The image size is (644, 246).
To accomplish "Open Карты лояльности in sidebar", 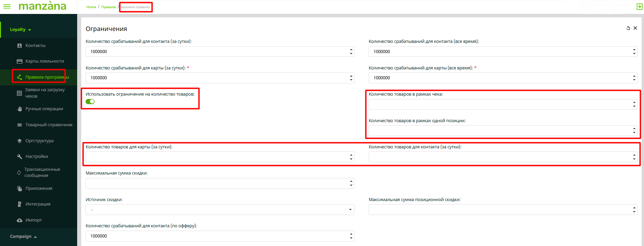I will [x=44, y=61].
